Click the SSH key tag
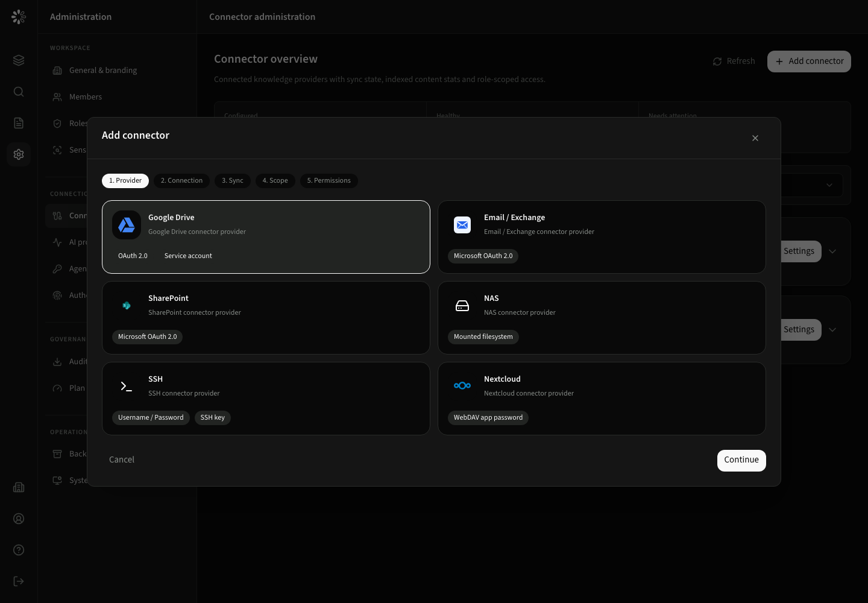Screen dimensions: 868x603 click(x=213, y=418)
